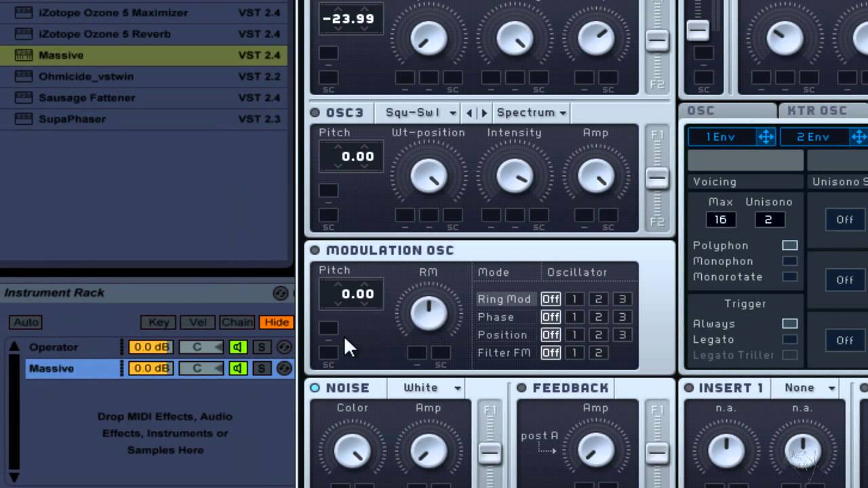Toggle OSC3 power button

[315, 113]
